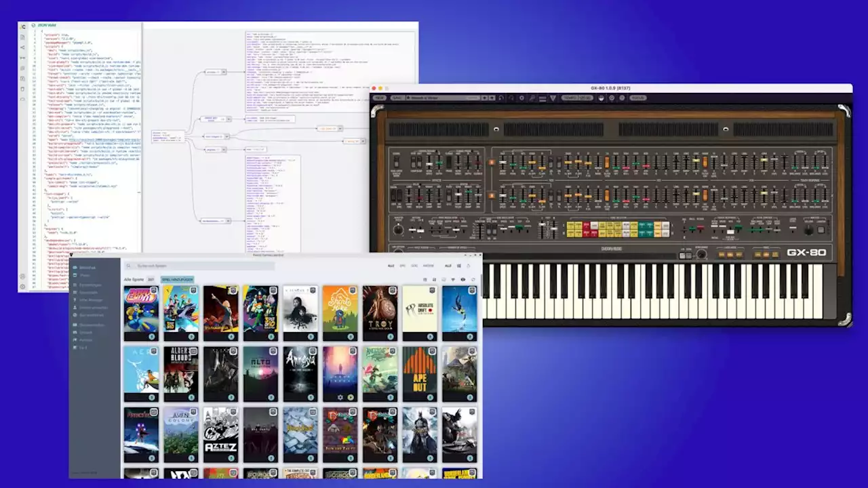Click the sort icon in games launcher toolbar
Image resolution: width=868 pixels, height=488 pixels.
[434, 279]
